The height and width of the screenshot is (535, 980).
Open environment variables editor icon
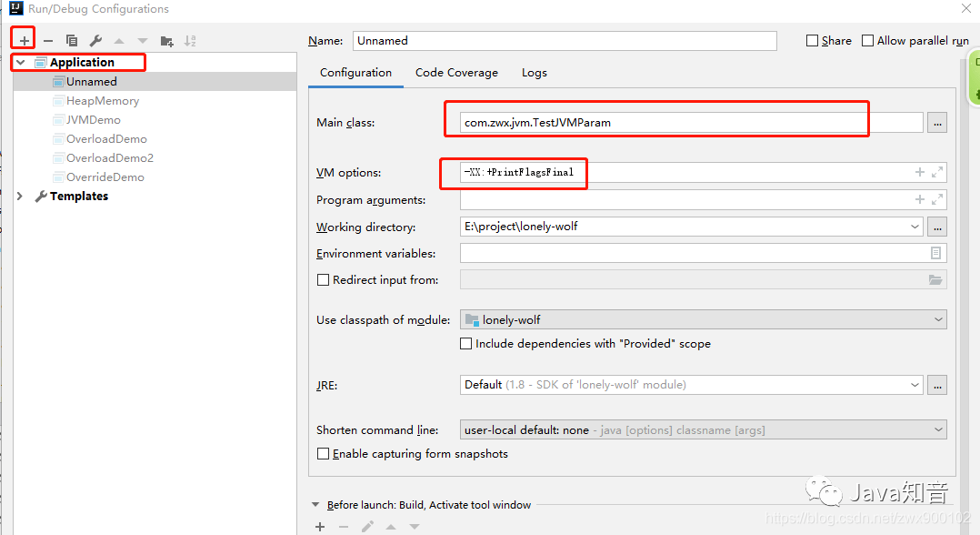(x=935, y=253)
